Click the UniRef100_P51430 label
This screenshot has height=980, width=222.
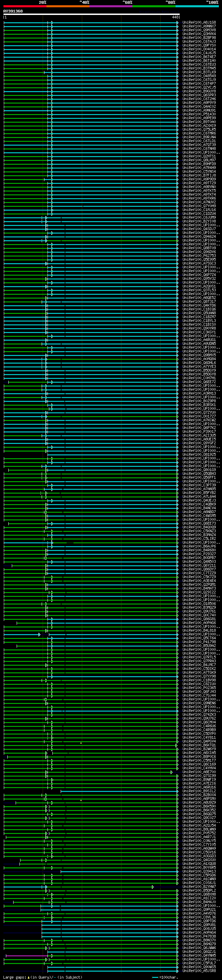click(199, 114)
